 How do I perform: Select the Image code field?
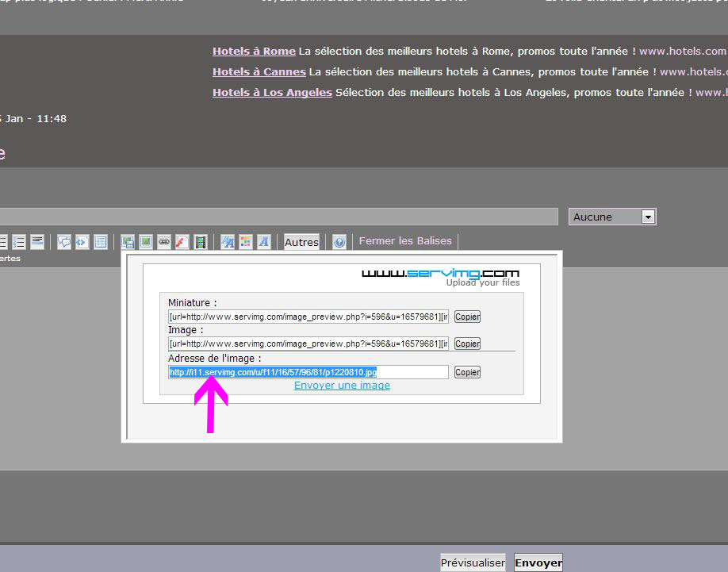click(x=308, y=344)
